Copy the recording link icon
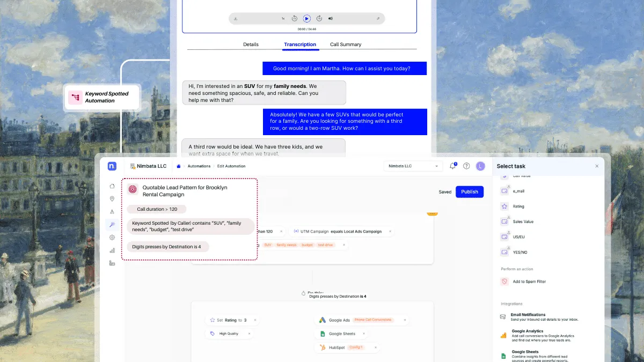The image size is (644, 362). (x=378, y=18)
